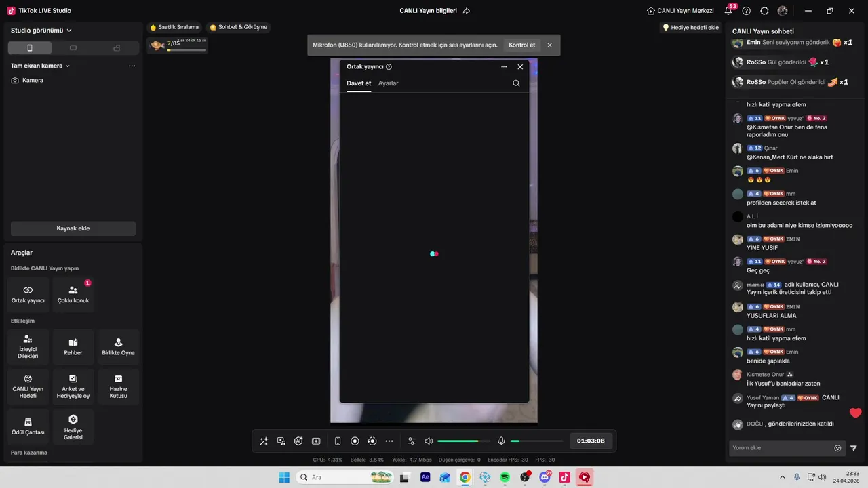The image size is (868, 488).
Task: Select the landscape layout option
Action: 73,48
